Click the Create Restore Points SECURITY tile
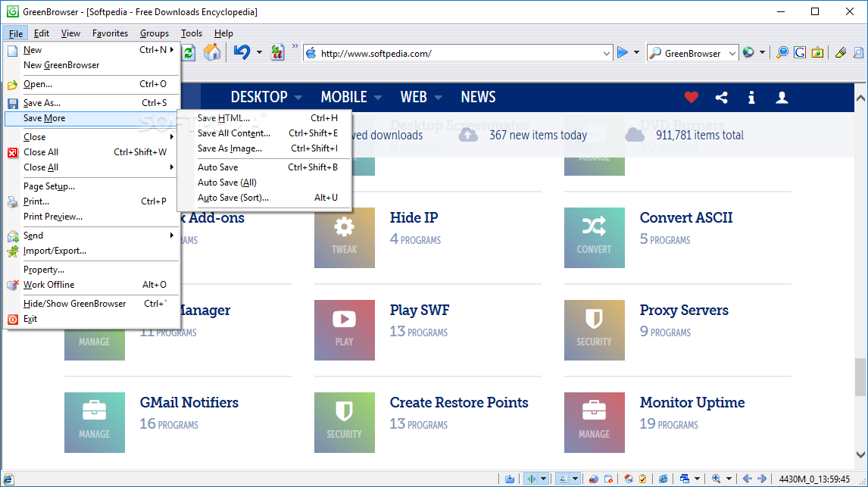Image resolution: width=868 pixels, height=487 pixels. point(345,423)
